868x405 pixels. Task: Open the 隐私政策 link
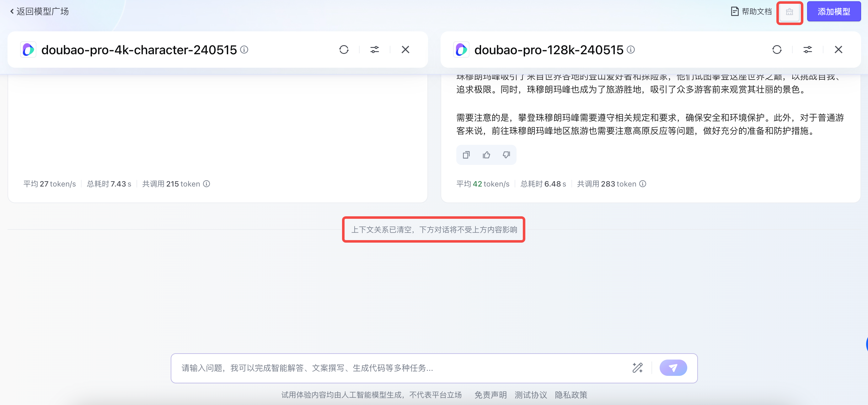pos(571,395)
